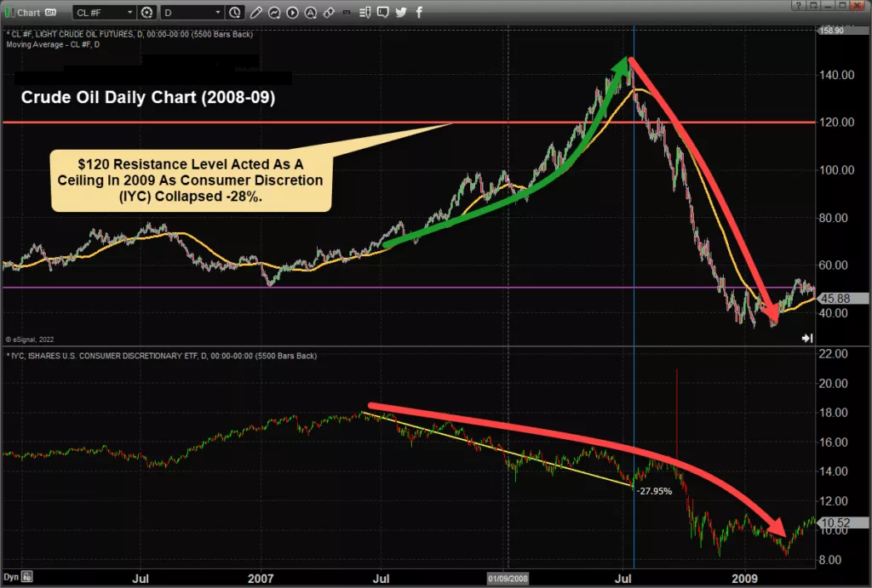Share chart via Facebook icon
This screenshot has width=872, height=588.
click(x=419, y=12)
